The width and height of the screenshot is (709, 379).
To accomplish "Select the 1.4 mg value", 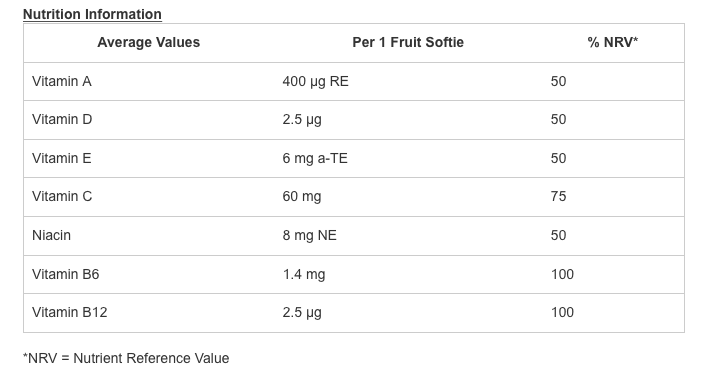I will [x=304, y=274].
